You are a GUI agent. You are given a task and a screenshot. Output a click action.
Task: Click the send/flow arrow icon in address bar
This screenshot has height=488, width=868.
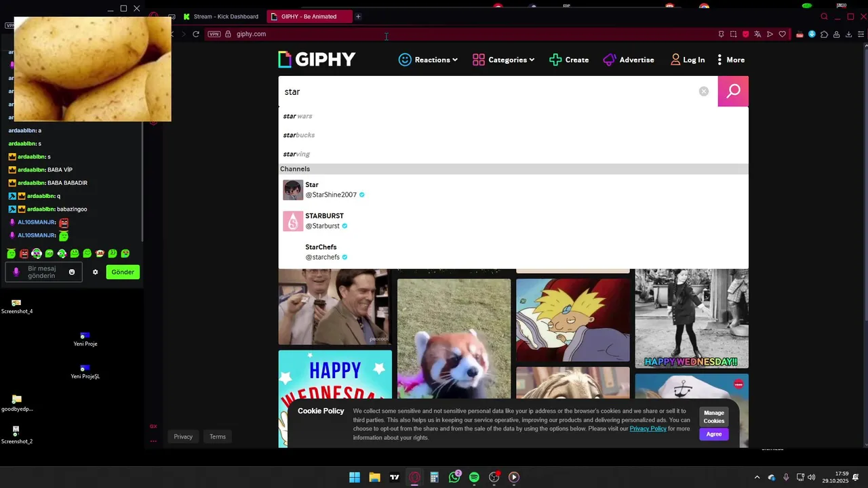click(x=770, y=34)
